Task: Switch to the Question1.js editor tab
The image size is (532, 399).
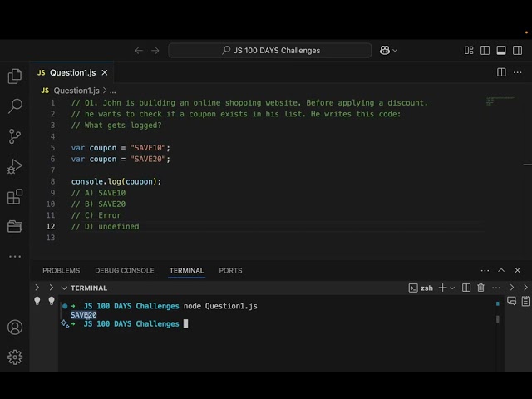Action: [x=72, y=72]
